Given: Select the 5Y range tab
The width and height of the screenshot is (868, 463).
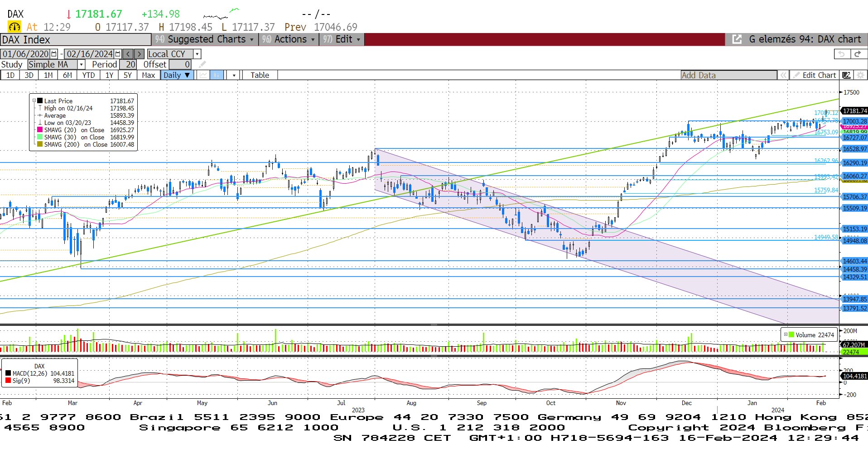Looking at the screenshot, I should coord(128,75).
